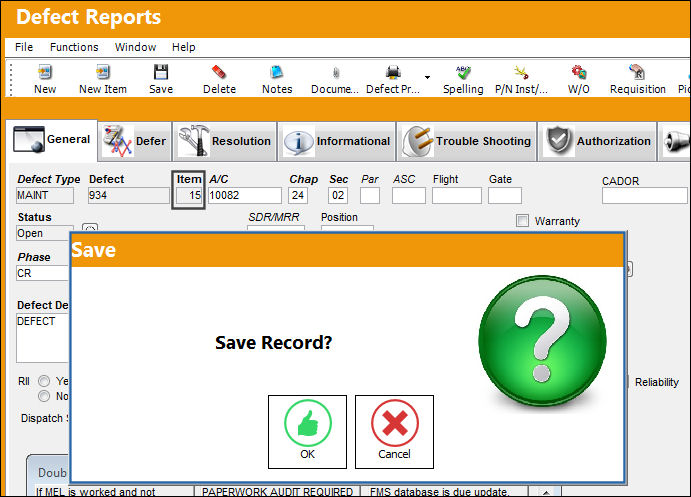Click the scroll up arrow near bottom table
The height and width of the screenshot is (497, 691).
point(546,492)
